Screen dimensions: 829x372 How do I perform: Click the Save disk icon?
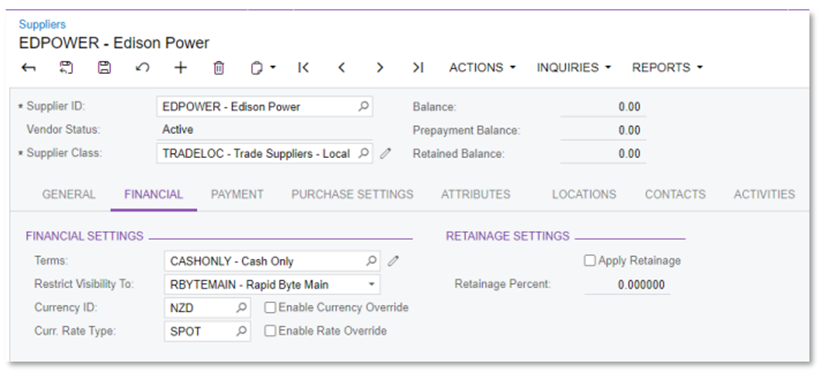click(x=105, y=68)
